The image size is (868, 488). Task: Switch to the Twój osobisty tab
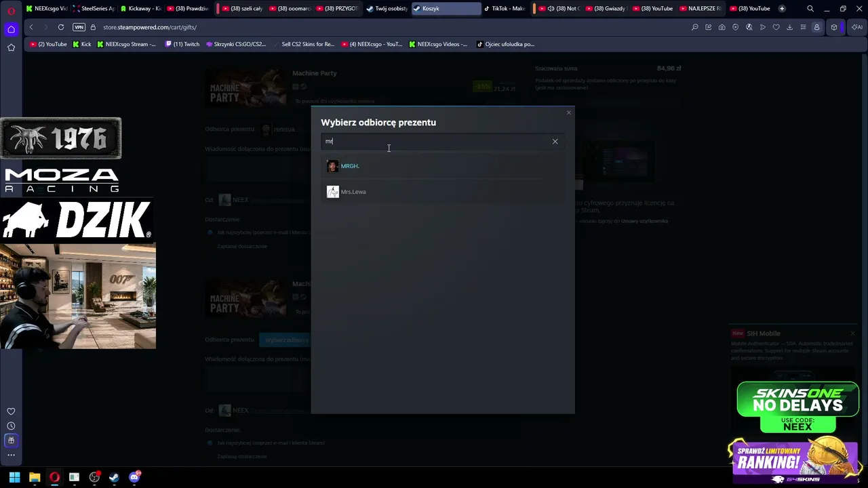[x=387, y=9]
